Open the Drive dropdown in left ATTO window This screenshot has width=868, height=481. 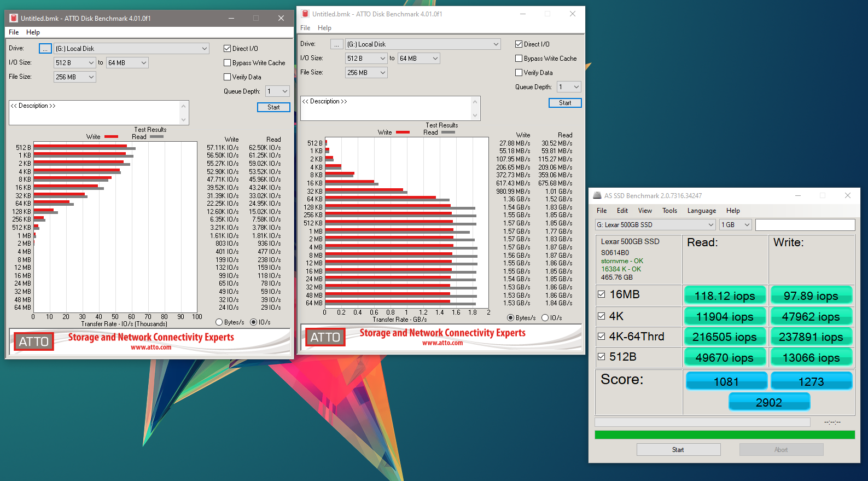click(131, 49)
